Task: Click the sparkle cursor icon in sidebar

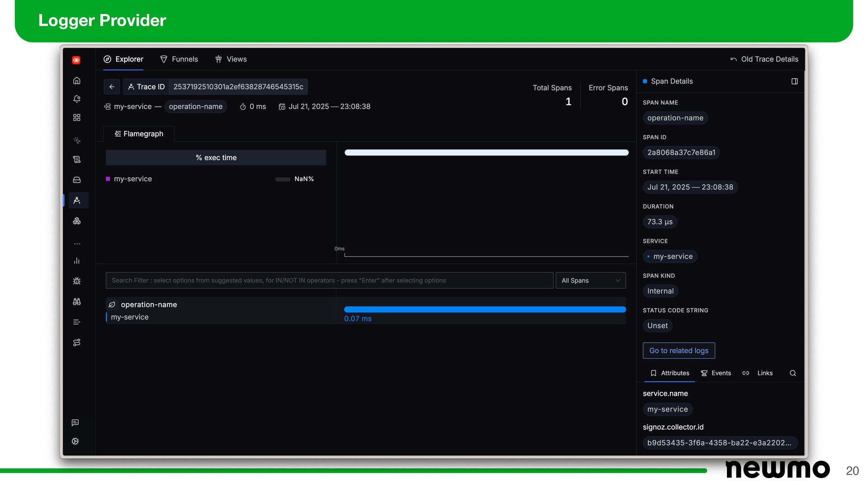Action: tap(77, 141)
